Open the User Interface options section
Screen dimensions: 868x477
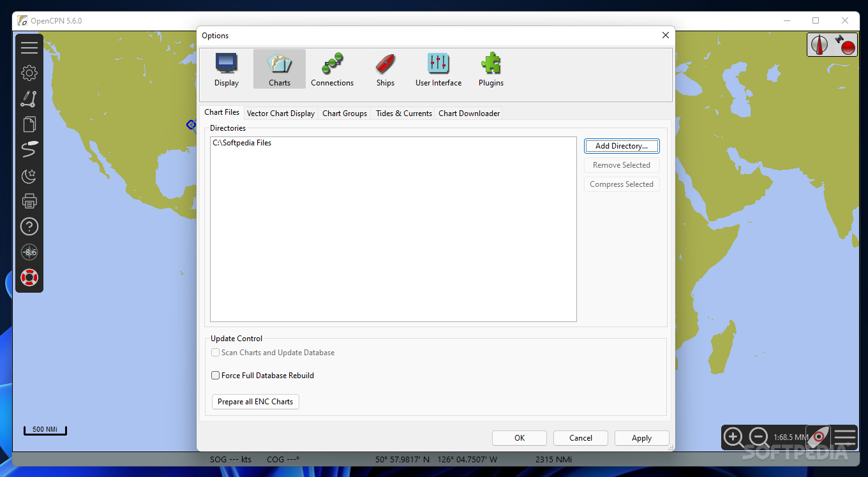[438, 69]
